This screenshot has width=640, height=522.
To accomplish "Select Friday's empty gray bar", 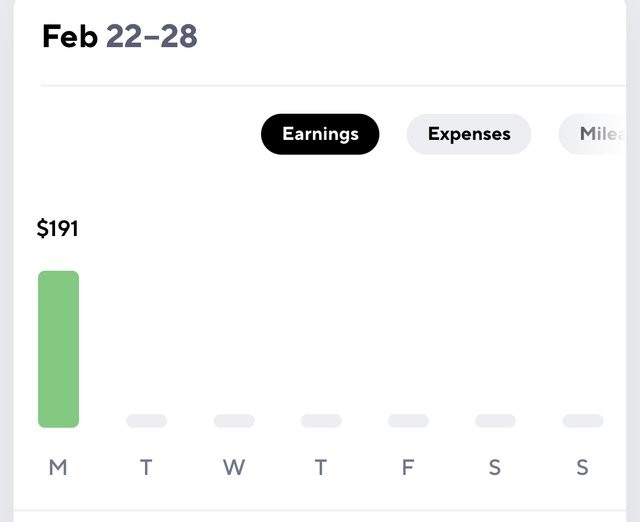I will 408,421.
